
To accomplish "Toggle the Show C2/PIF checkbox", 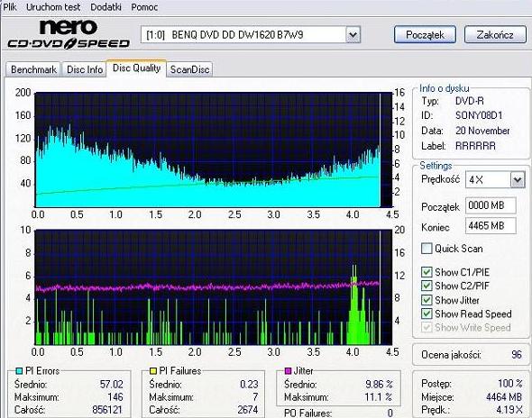I will click(427, 286).
